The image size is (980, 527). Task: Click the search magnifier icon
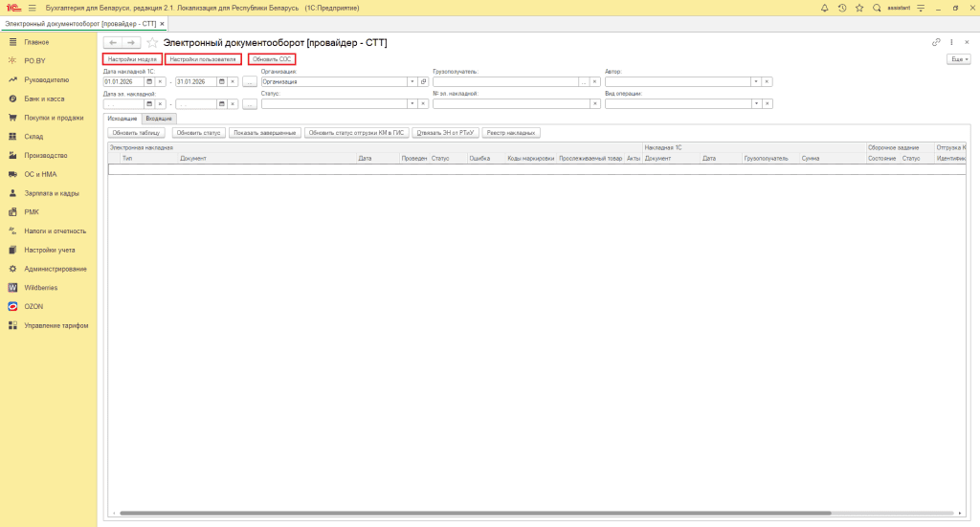[876, 8]
